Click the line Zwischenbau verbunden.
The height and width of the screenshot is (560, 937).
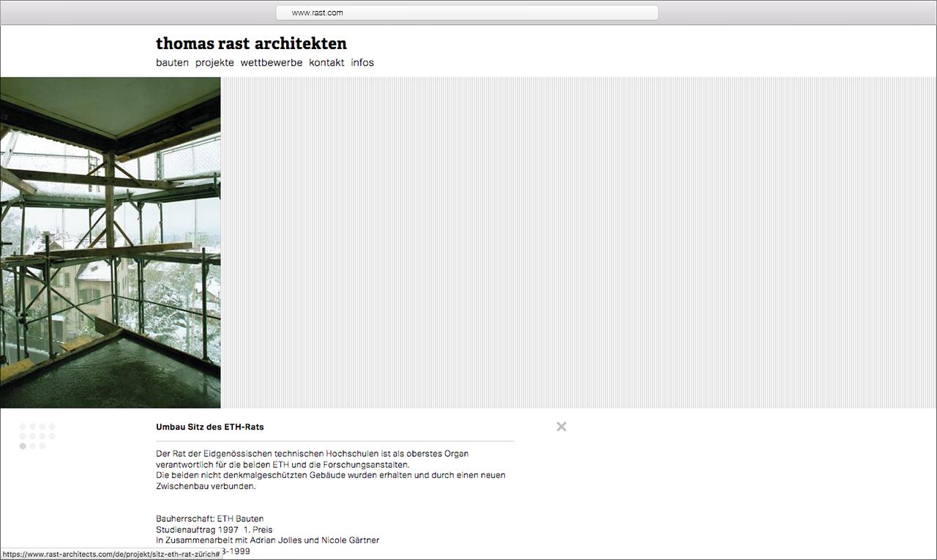click(206, 486)
